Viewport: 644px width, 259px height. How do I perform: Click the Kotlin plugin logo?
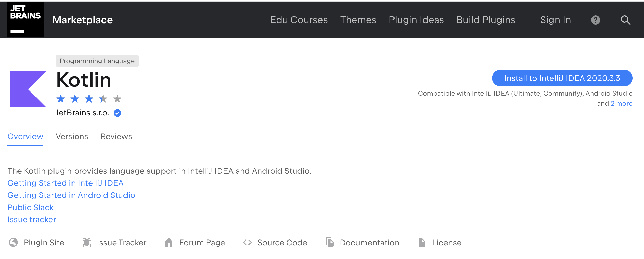click(x=28, y=89)
